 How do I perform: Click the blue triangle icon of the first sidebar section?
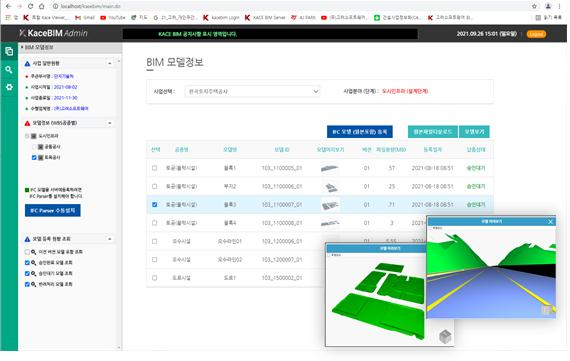[x=27, y=64]
